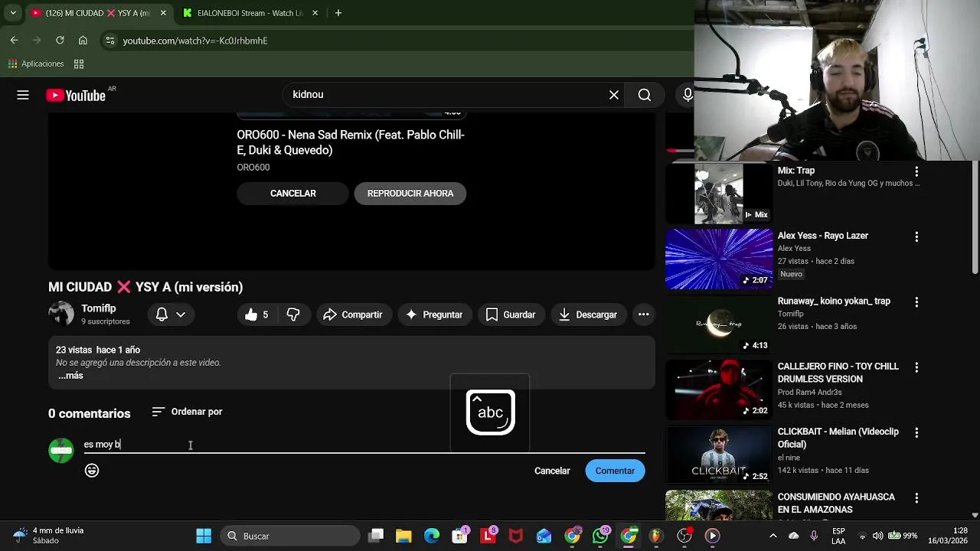Open the emoji picker in comment box
Image resolution: width=980 pixels, height=551 pixels.
(x=92, y=471)
